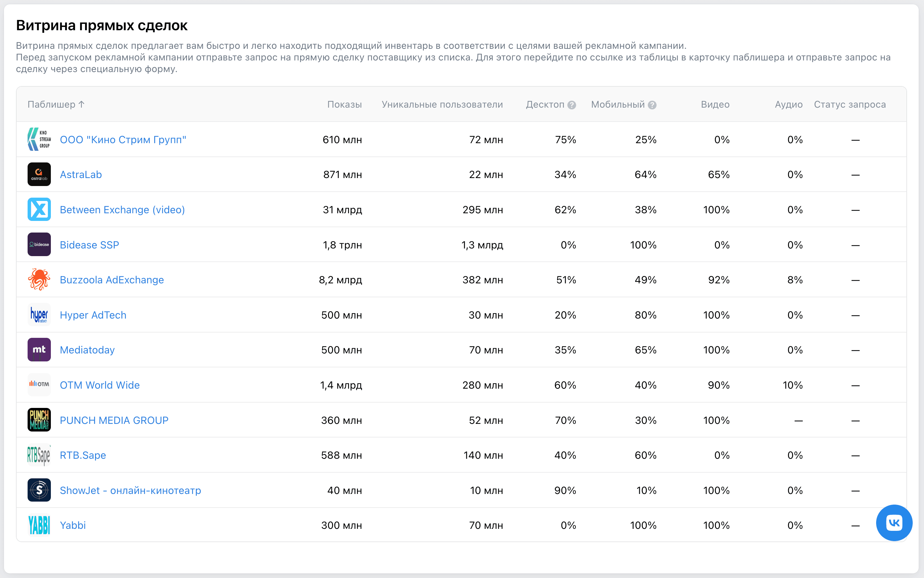Click the Bidease SSP logo icon
This screenshot has height=578, width=924.
click(x=39, y=245)
